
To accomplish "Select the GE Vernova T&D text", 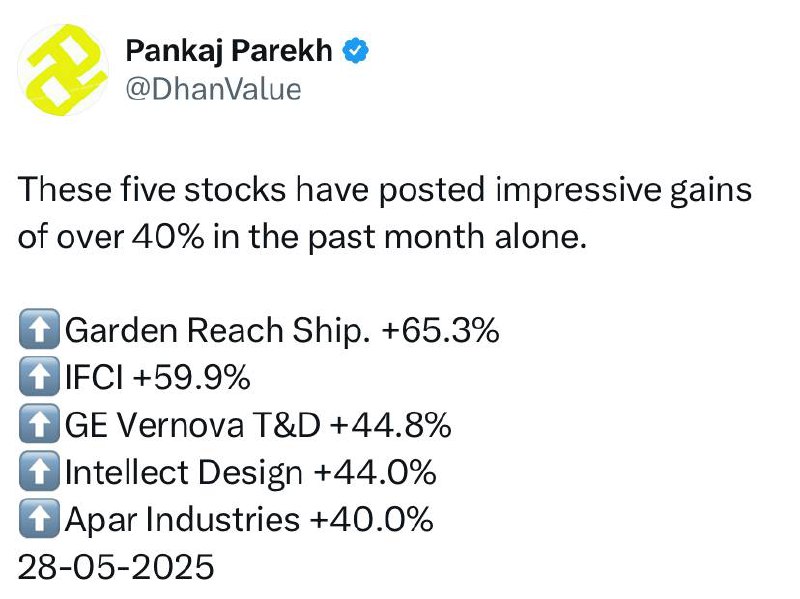I will point(193,425).
